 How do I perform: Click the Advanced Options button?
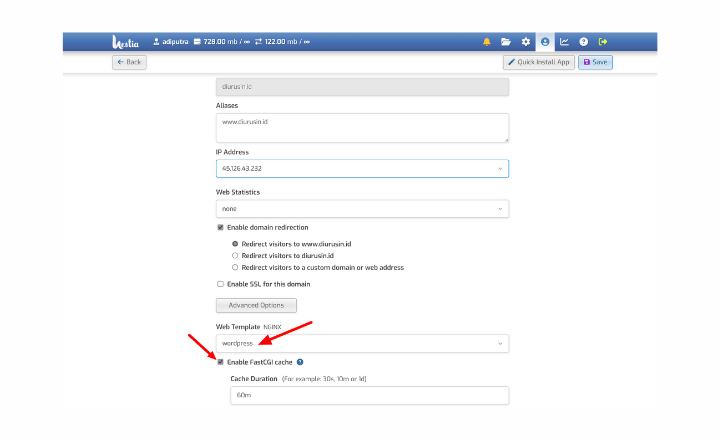(256, 305)
